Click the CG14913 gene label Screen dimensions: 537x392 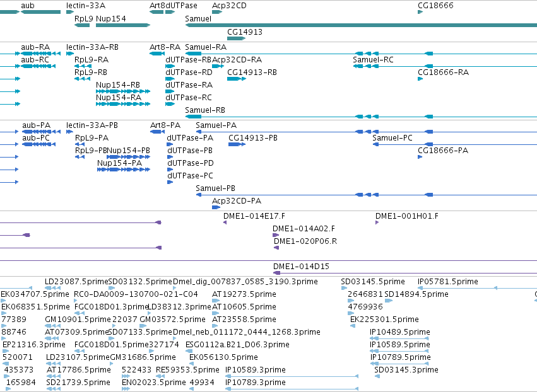click(x=245, y=32)
